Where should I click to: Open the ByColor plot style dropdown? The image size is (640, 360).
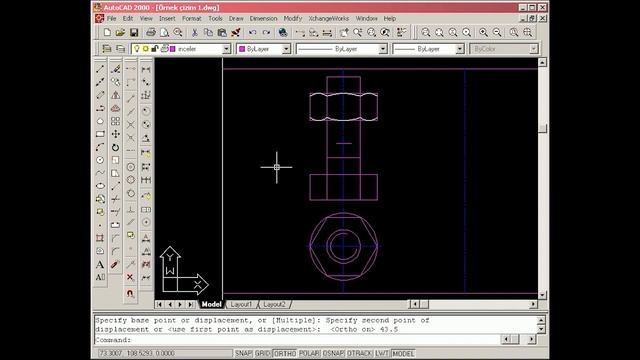click(x=533, y=49)
